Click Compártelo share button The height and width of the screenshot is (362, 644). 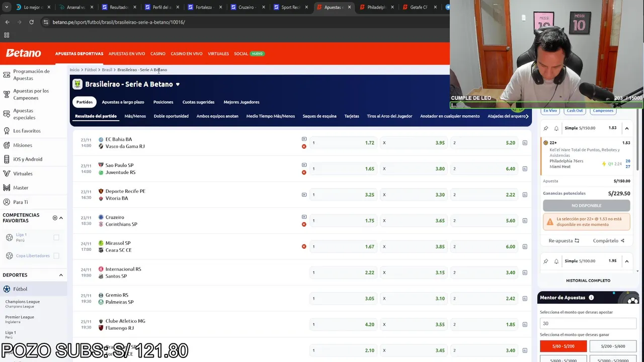[609, 241]
